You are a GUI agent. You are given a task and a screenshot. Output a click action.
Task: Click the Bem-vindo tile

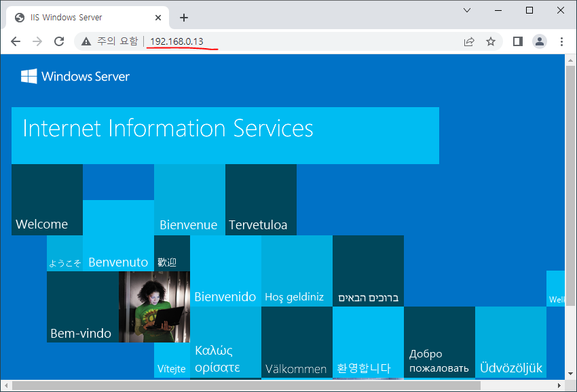[83, 307]
